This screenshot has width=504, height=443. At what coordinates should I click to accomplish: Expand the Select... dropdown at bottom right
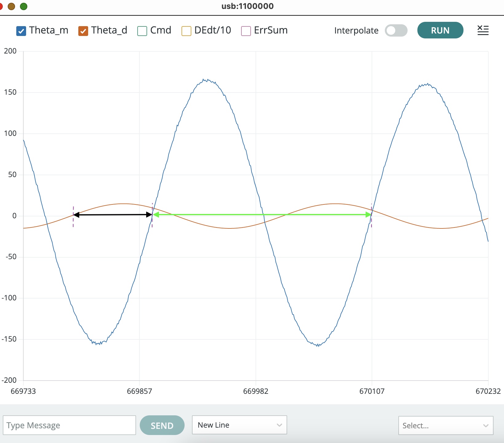[x=445, y=425]
